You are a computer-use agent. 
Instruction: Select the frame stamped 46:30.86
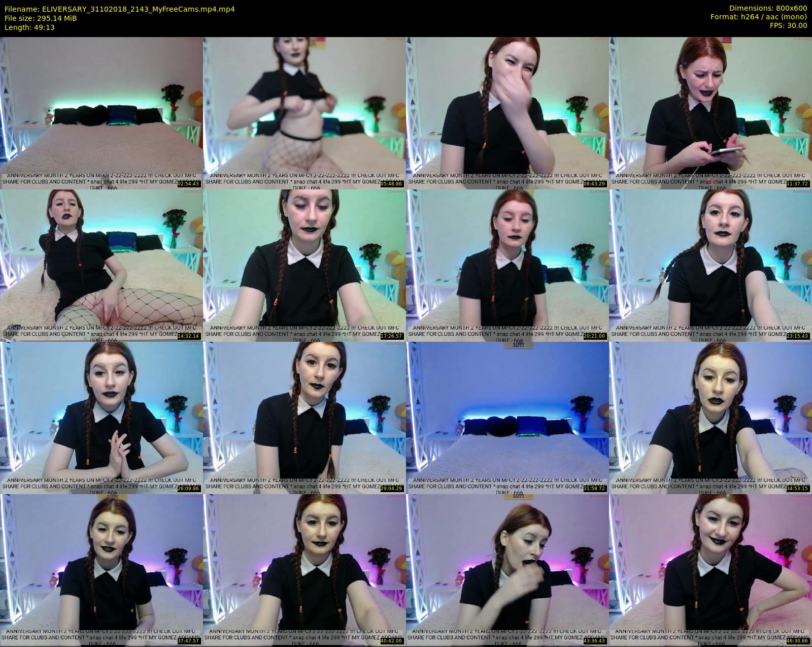click(x=710, y=570)
